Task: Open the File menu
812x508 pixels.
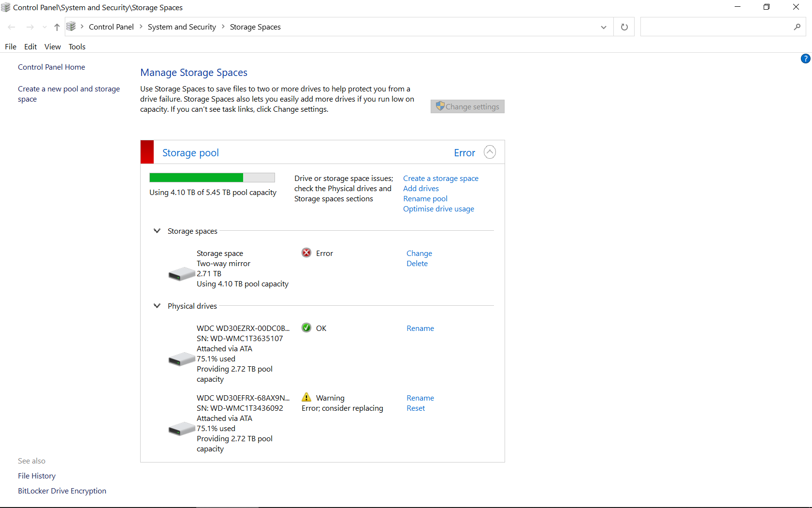Action: tap(11, 46)
